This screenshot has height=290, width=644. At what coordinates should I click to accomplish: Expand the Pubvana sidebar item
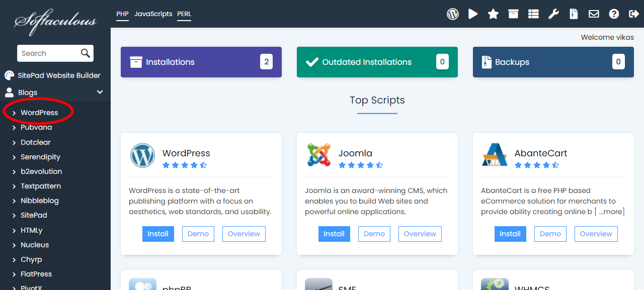(x=36, y=127)
